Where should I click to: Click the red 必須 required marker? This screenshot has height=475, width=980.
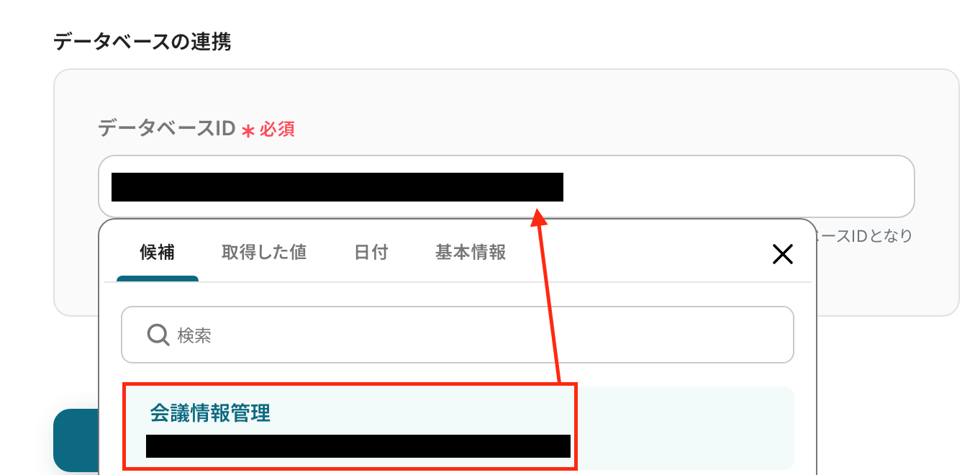[278, 130]
